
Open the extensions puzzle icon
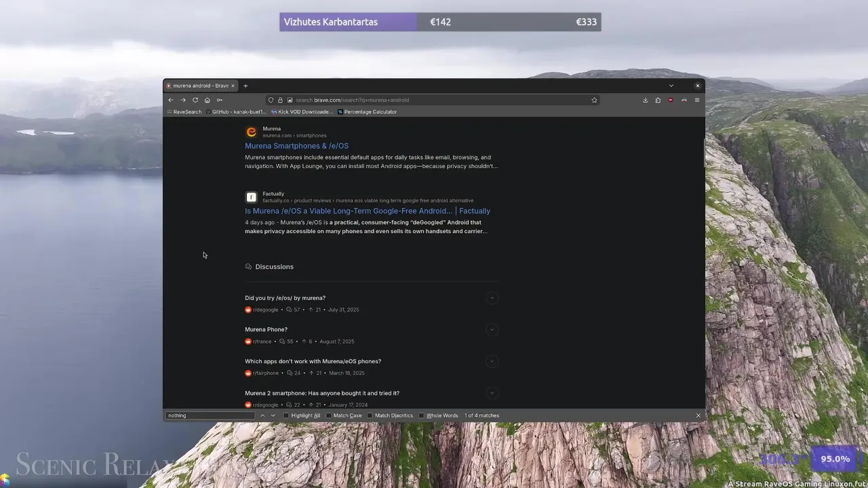[x=658, y=100]
